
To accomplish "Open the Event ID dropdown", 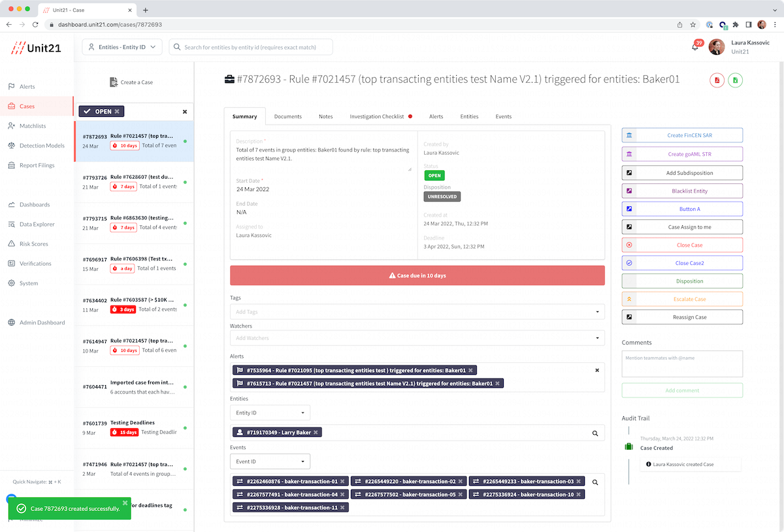I will [270, 462].
